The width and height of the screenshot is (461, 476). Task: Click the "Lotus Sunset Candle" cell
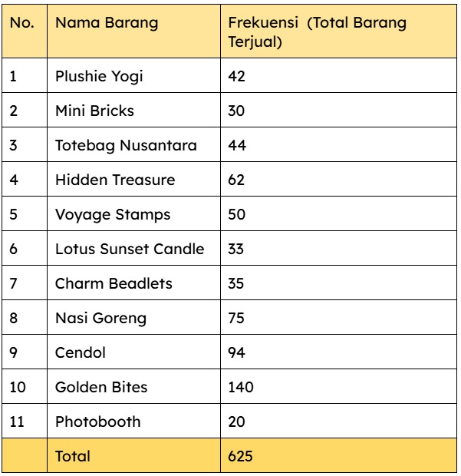point(130,249)
